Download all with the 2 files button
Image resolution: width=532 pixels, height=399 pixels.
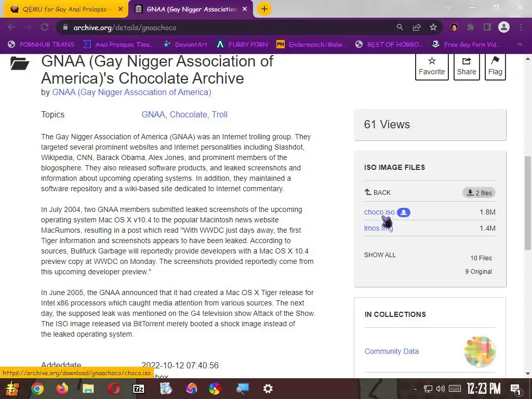tap(478, 193)
